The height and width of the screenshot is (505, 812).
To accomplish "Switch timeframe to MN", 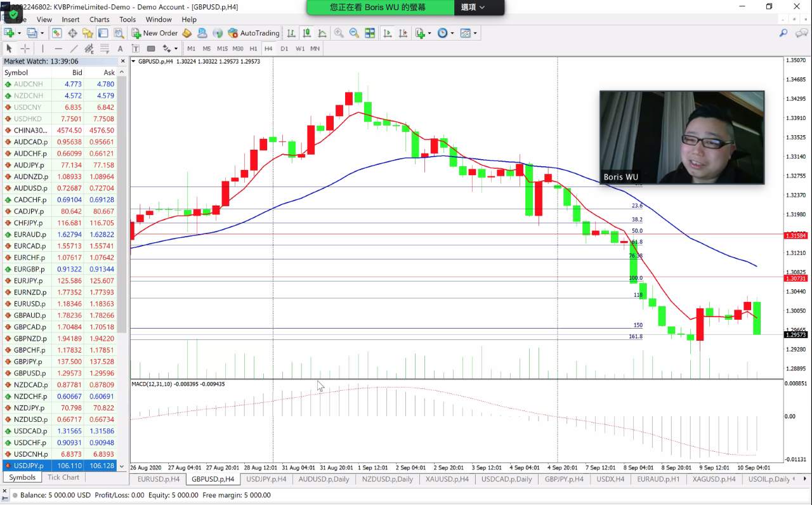I will pos(315,48).
